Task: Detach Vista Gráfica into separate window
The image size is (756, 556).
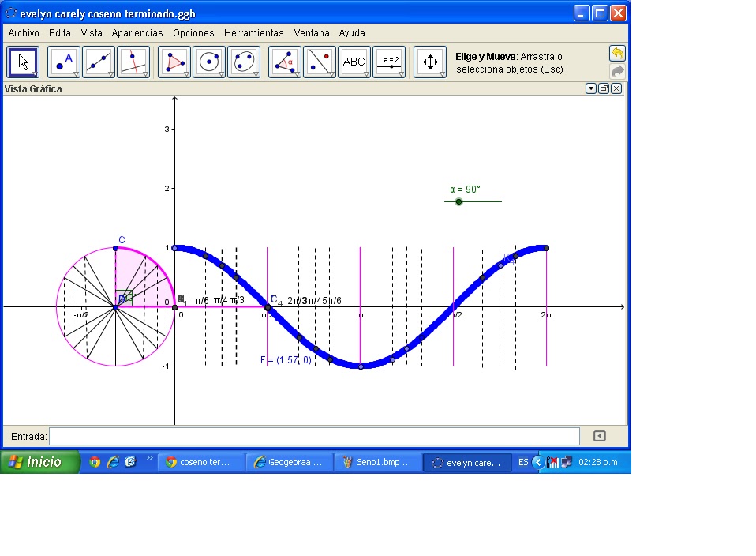Action: pos(604,88)
